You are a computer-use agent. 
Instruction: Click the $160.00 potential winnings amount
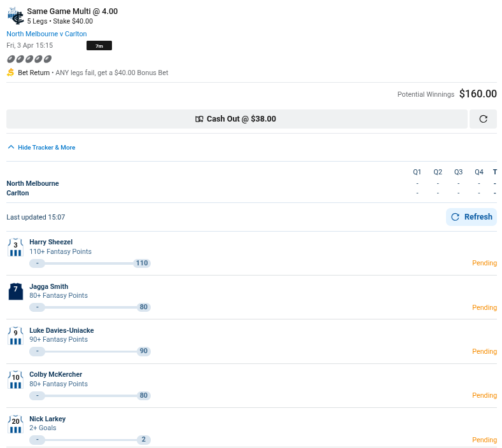click(x=478, y=94)
